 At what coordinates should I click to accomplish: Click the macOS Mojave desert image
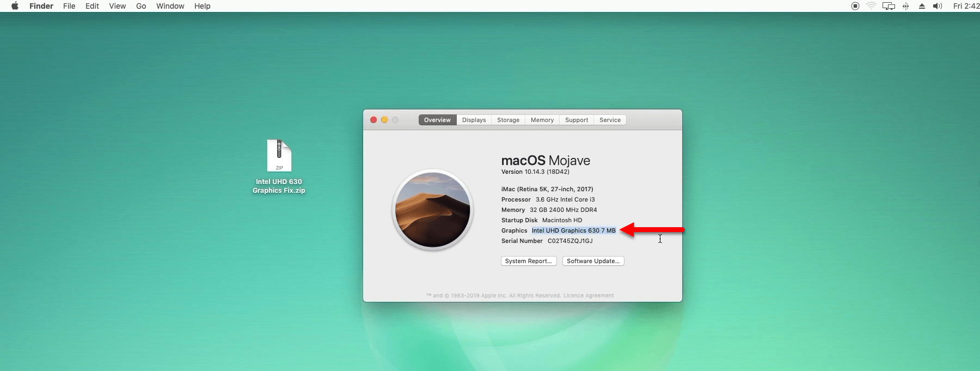pos(432,210)
